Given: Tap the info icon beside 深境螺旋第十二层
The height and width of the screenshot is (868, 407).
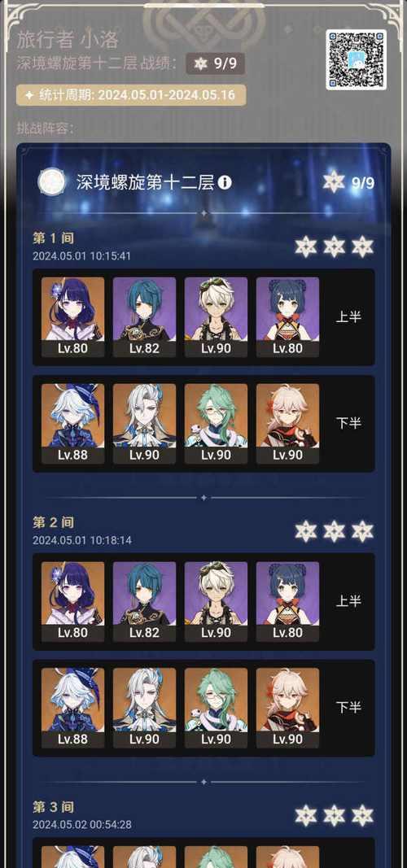Looking at the screenshot, I should point(225,183).
